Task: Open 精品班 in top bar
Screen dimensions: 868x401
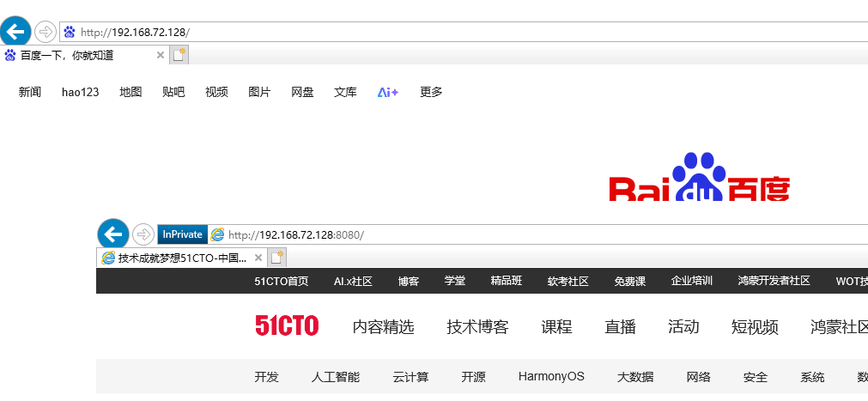Action: 507,282
